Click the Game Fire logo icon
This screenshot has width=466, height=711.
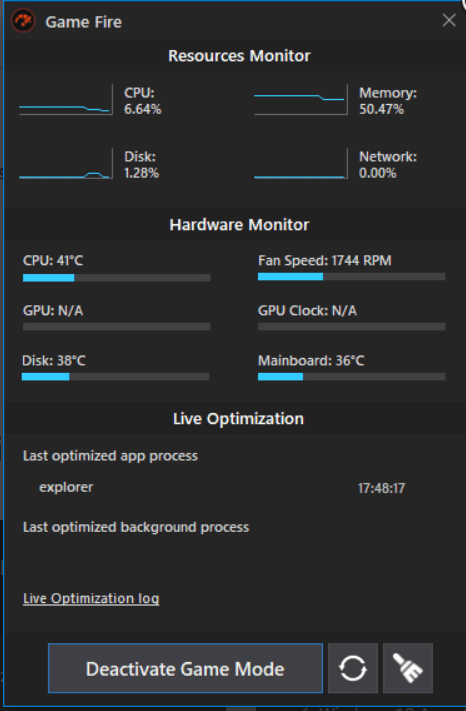click(x=23, y=21)
